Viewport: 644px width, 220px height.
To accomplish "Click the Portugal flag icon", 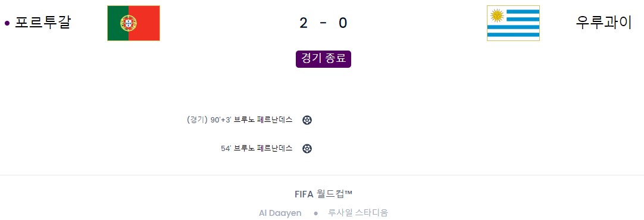I will [x=133, y=23].
